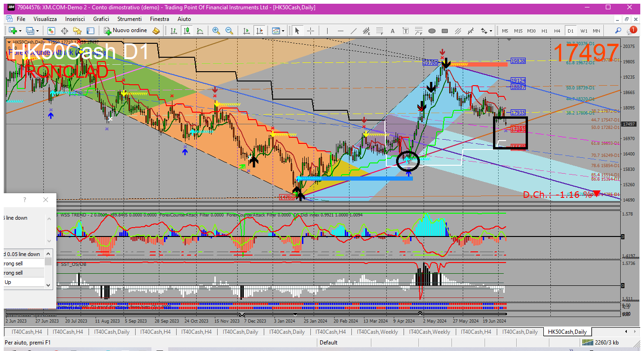Close the small popup dialog
Viewport: 644px width, 351px height.
pyautogui.click(x=45, y=200)
